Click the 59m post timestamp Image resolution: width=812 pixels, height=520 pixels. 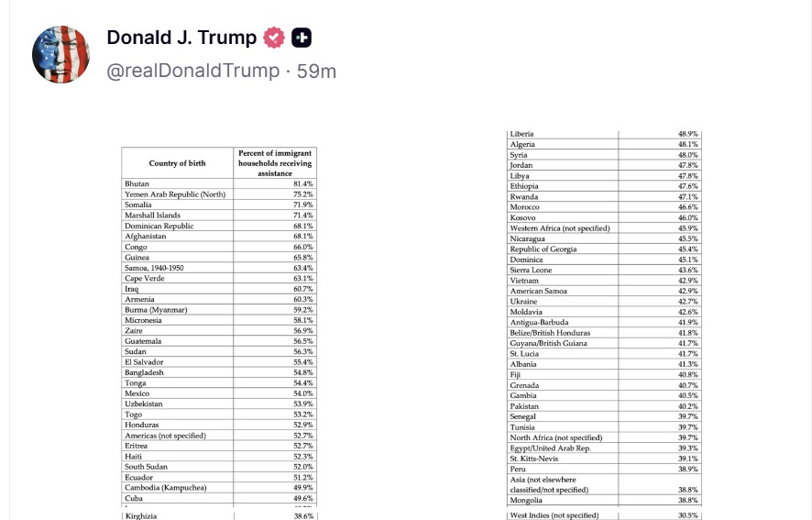coord(316,71)
